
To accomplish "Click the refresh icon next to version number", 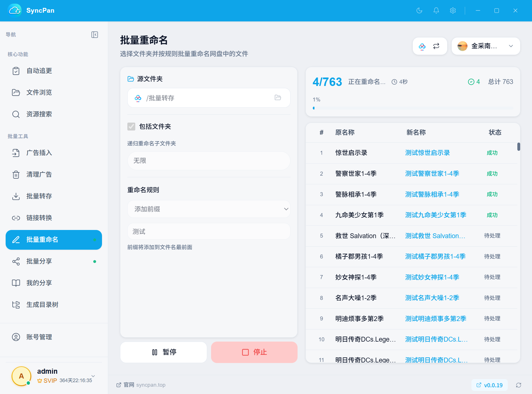I will [x=518, y=385].
